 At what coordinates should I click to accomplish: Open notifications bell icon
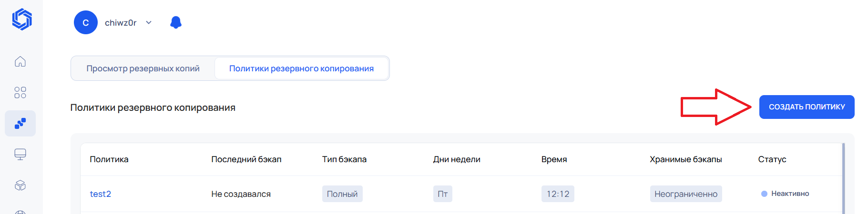click(176, 22)
